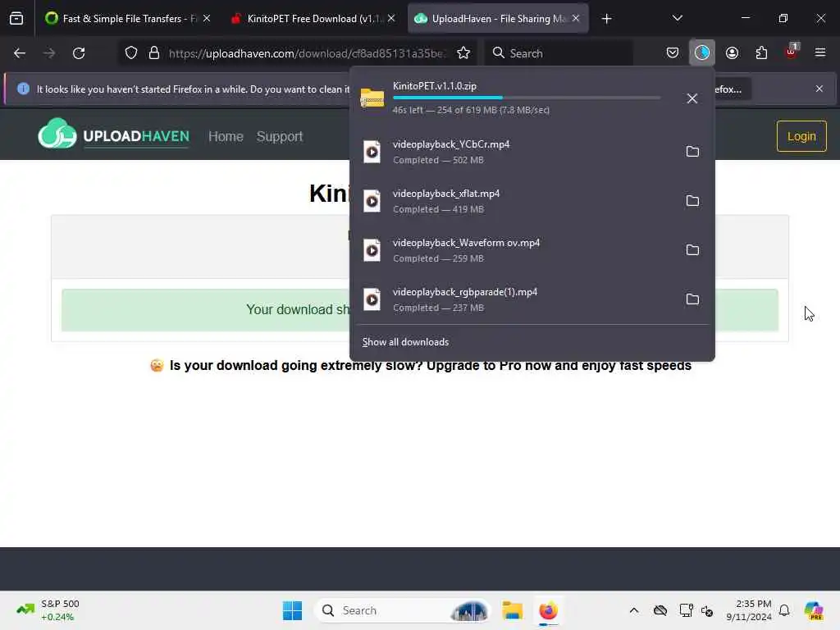Switch to KinitoPET Free Download tab

tap(313, 19)
